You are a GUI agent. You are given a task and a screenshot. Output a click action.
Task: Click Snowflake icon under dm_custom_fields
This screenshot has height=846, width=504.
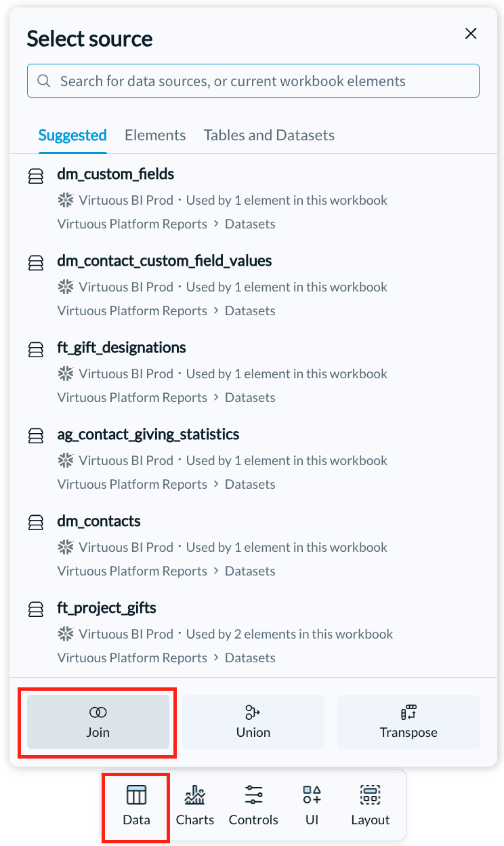click(x=66, y=200)
